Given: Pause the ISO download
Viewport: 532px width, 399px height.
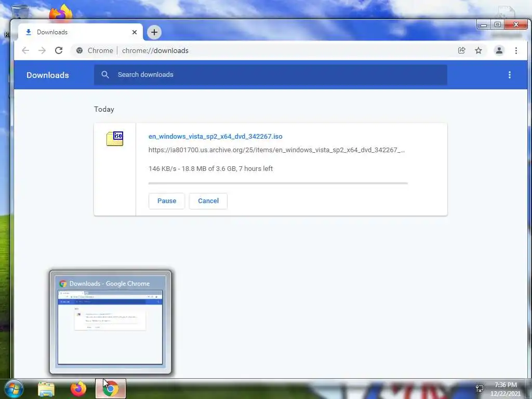Looking at the screenshot, I should pyautogui.click(x=167, y=201).
